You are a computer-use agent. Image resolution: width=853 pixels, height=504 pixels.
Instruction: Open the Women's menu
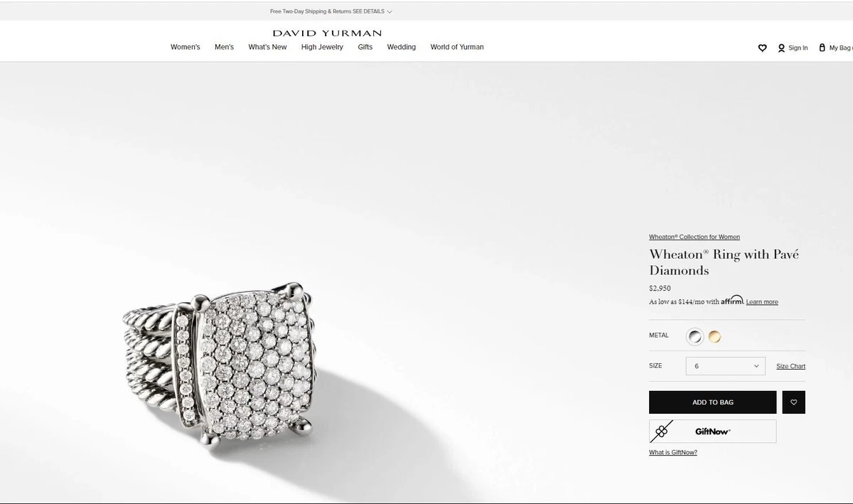tap(186, 47)
